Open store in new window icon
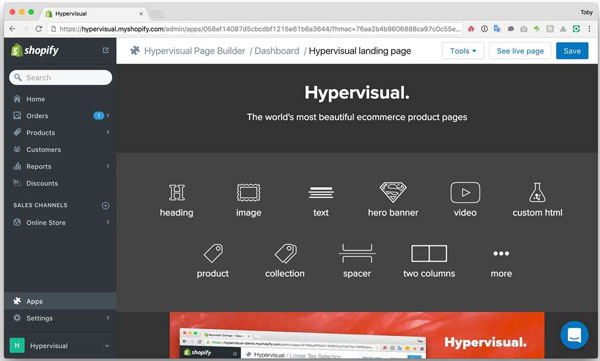 pos(106,50)
